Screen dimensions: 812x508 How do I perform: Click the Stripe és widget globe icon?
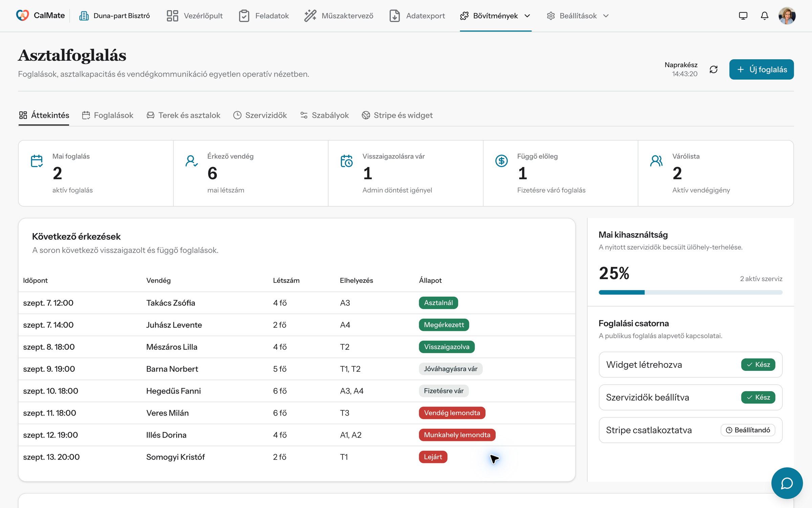pyautogui.click(x=366, y=115)
